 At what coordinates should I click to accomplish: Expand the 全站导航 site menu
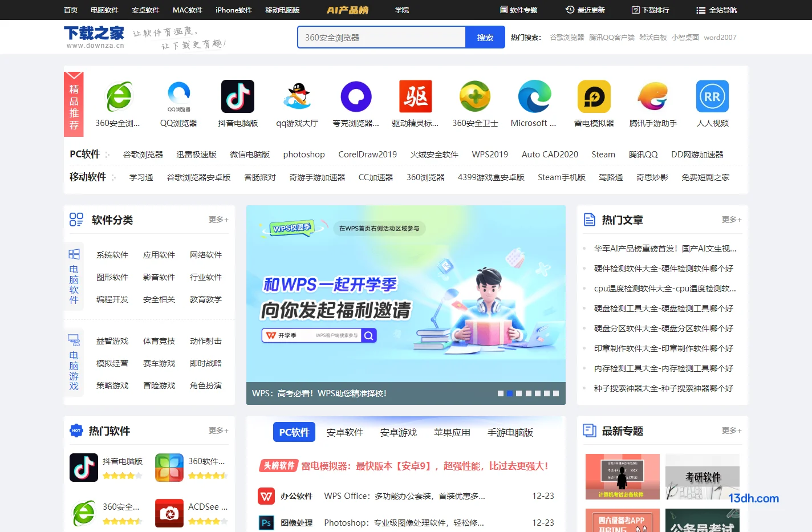[x=717, y=10]
